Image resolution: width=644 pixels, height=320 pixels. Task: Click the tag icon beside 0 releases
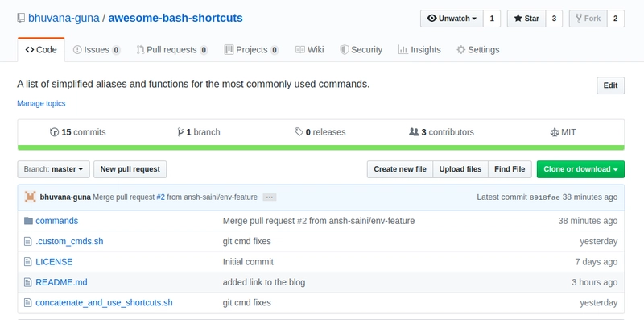point(299,132)
